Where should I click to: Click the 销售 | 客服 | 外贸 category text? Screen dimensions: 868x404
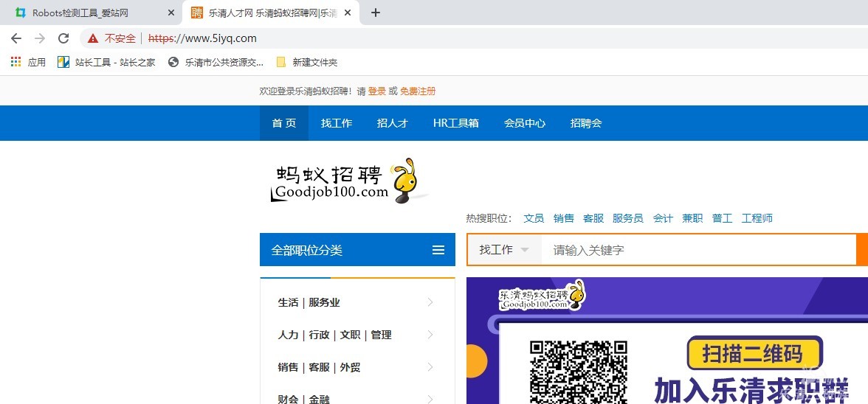tap(319, 367)
